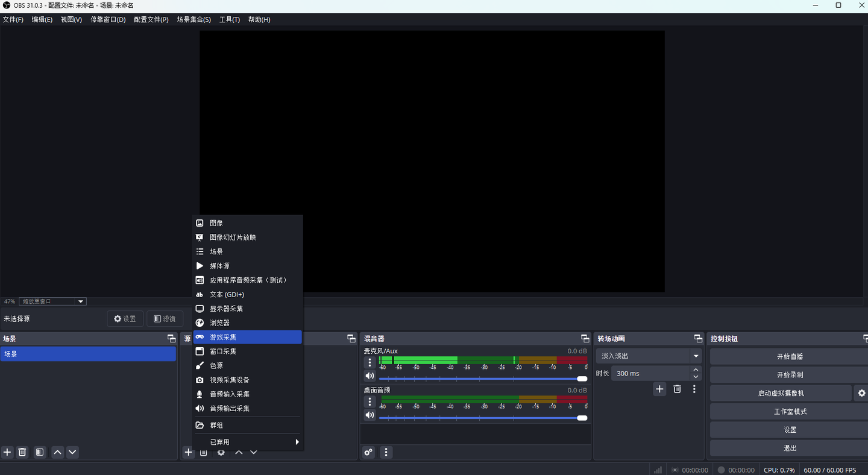
Task: Open advanced audio properties gear in the mixer
Action: 368,452
